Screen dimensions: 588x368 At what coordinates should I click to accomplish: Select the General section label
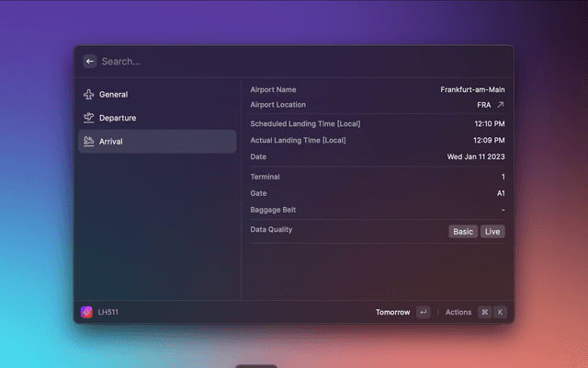(x=113, y=95)
